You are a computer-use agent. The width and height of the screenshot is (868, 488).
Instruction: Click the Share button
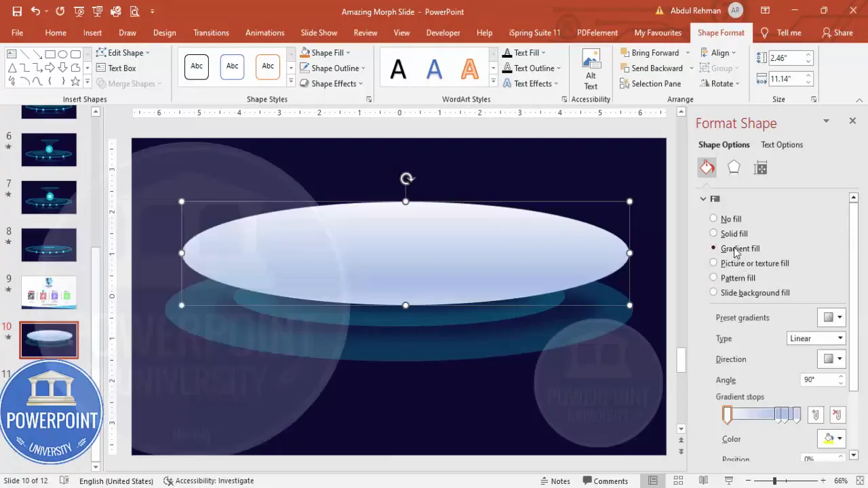(837, 33)
